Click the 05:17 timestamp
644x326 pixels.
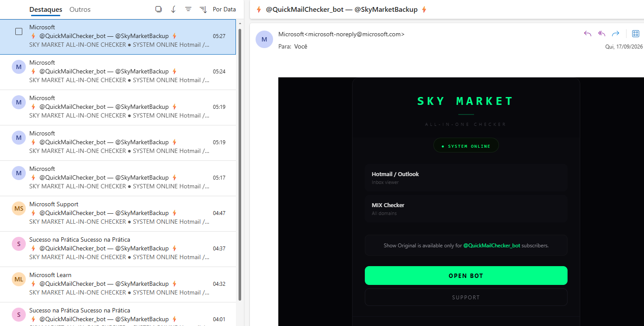coord(219,178)
